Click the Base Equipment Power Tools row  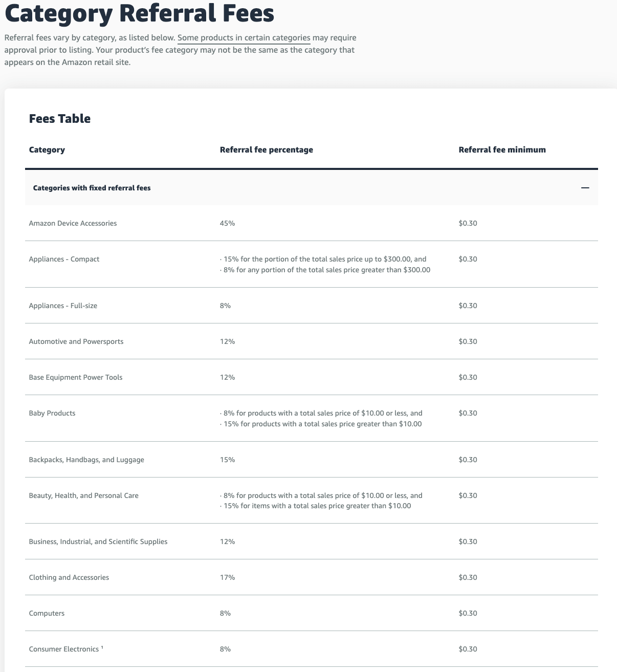(75, 377)
